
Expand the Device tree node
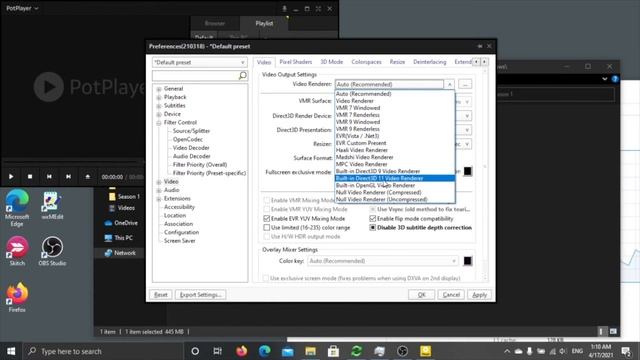pos(159,114)
